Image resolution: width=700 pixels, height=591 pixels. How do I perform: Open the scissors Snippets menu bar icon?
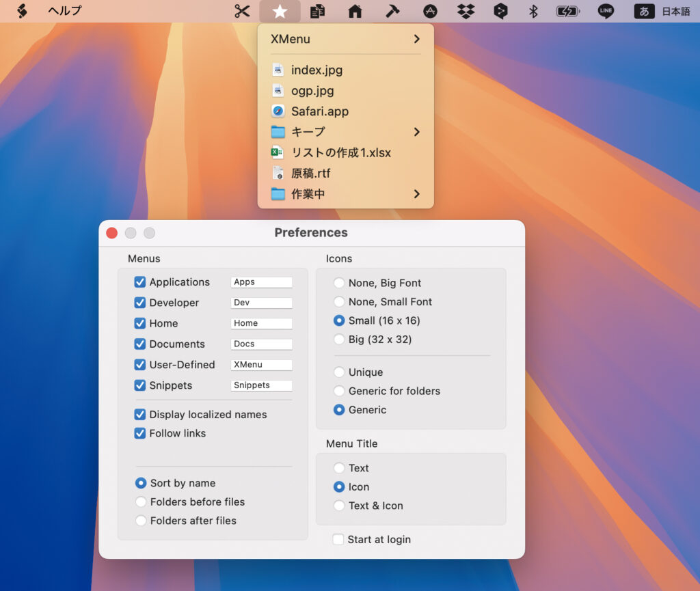tap(242, 11)
